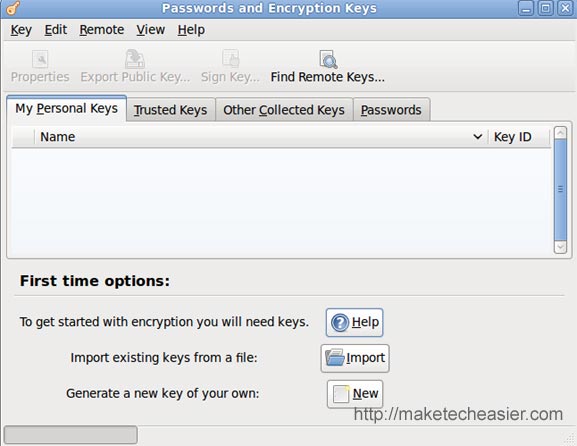Viewport: 577px width, 446px height.
Task: Click the Find Remote Keys magnifier icon
Action: tap(328, 59)
